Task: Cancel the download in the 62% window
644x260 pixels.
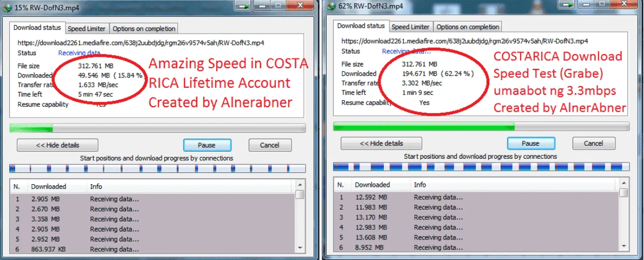Action: [x=594, y=144]
